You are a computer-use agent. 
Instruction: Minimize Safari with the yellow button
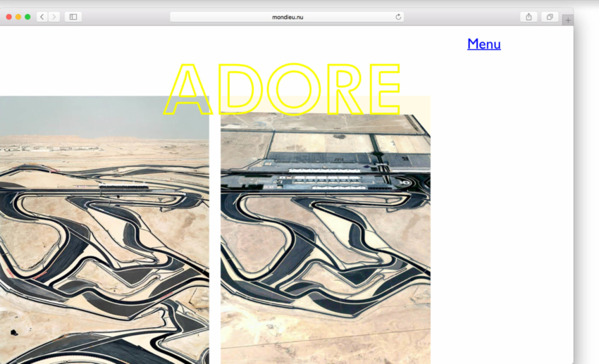tap(18, 17)
